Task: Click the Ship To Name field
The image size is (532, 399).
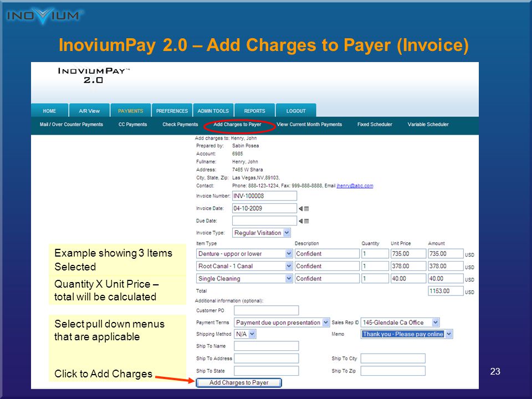Action: click(x=267, y=346)
